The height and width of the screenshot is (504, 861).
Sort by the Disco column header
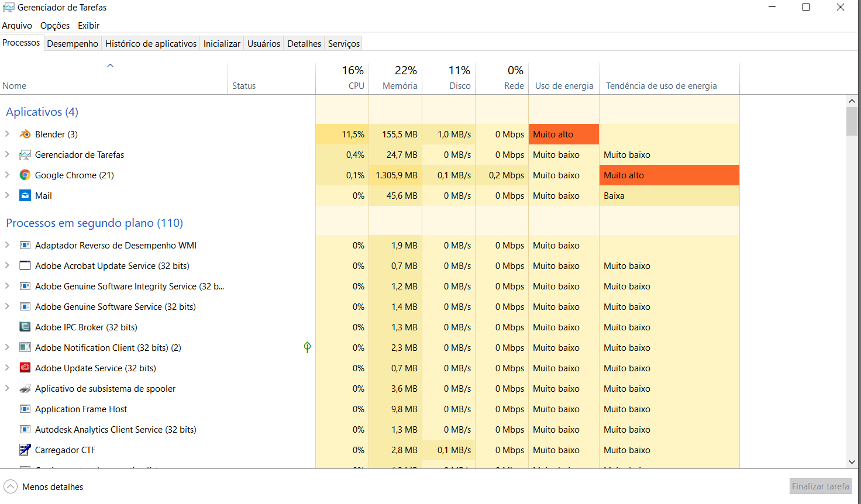pyautogui.click(x=449, y=78)
